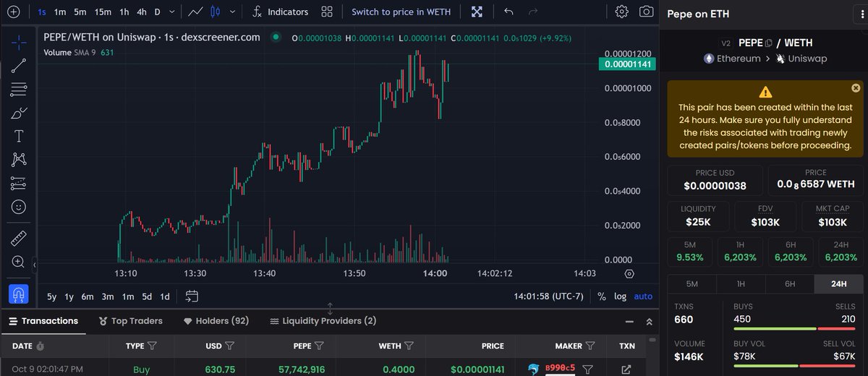Redo the chart action
The image size is (868, 376).
[x=533, y=12]
